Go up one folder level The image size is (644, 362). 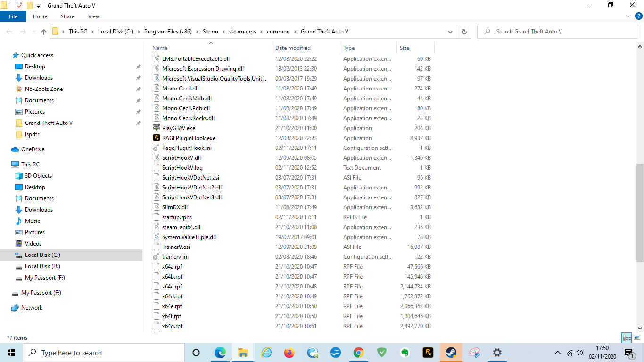click(x=44, y=32)
